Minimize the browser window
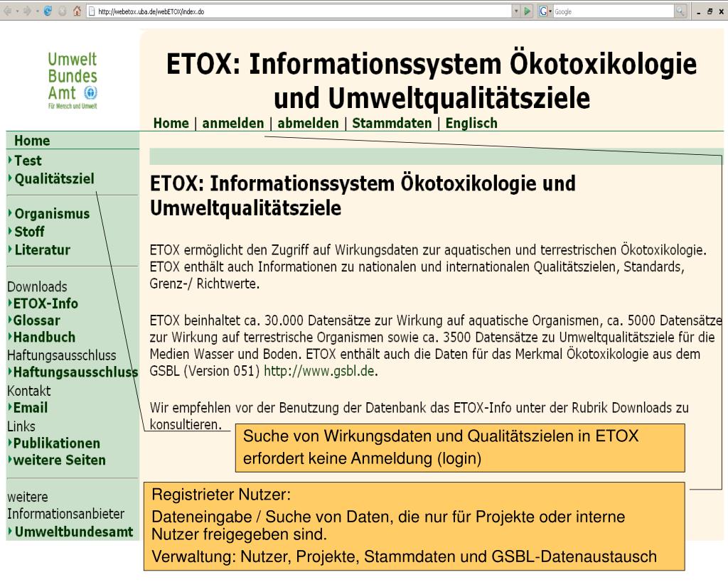This screenshot has height=582, width=728. click(698, 12)
